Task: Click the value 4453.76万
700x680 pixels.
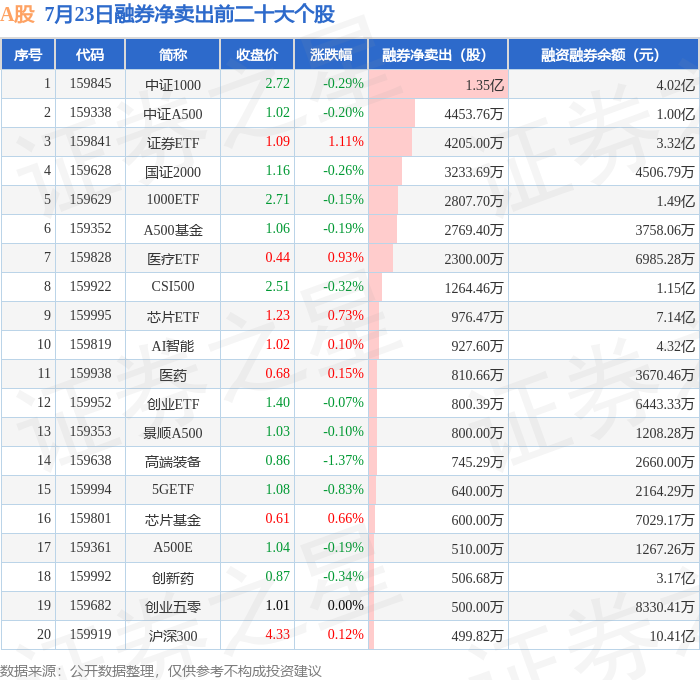Action: pyautogui.click(x=474, y=114)
